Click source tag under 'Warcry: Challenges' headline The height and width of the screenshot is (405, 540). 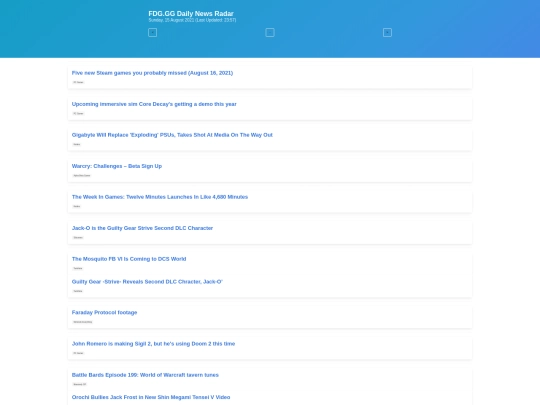[x=82, y=176]
